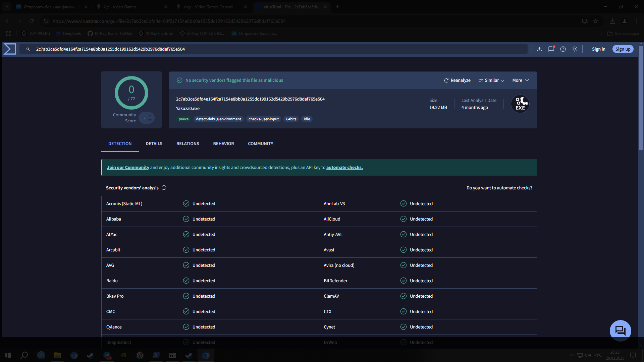Switch to the DETAILS tab

154,144
